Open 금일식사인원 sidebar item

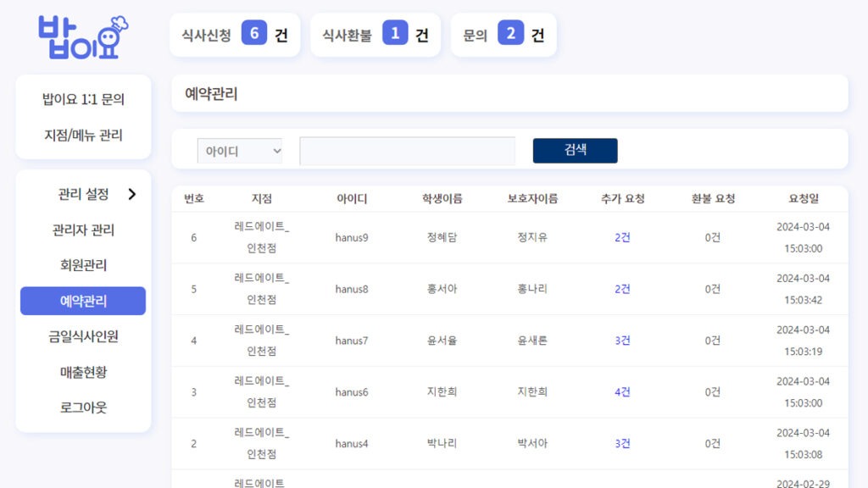[x=83, y=336]
